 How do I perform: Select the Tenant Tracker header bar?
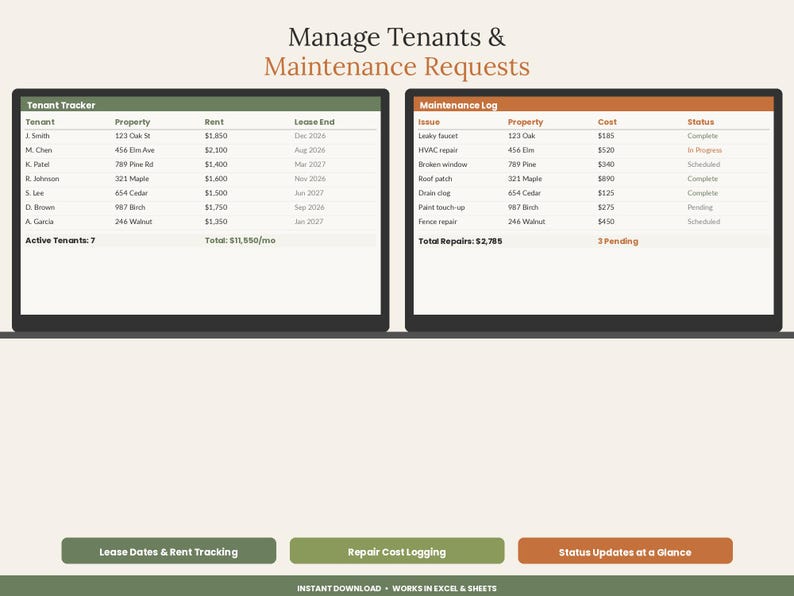pyautogui.click(x=201, y=104)
